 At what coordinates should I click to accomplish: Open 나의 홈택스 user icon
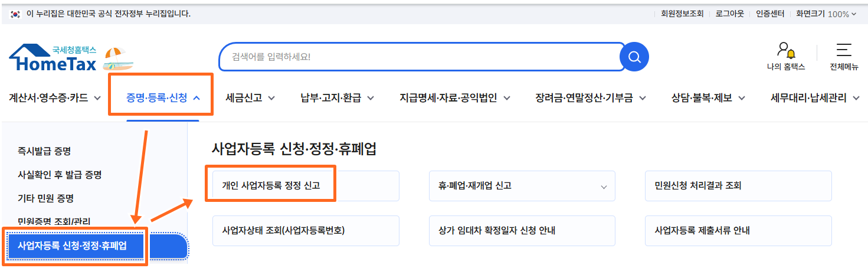tap(785, 50)
